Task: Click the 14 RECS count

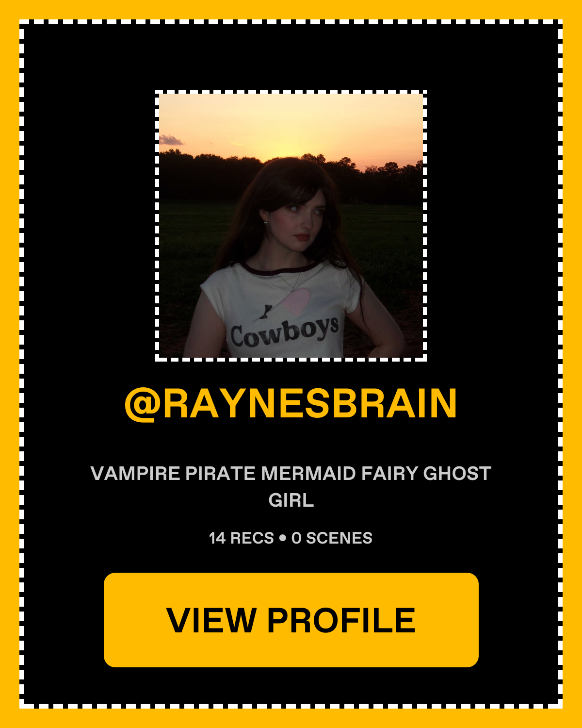Action: (x=242, y=538)
